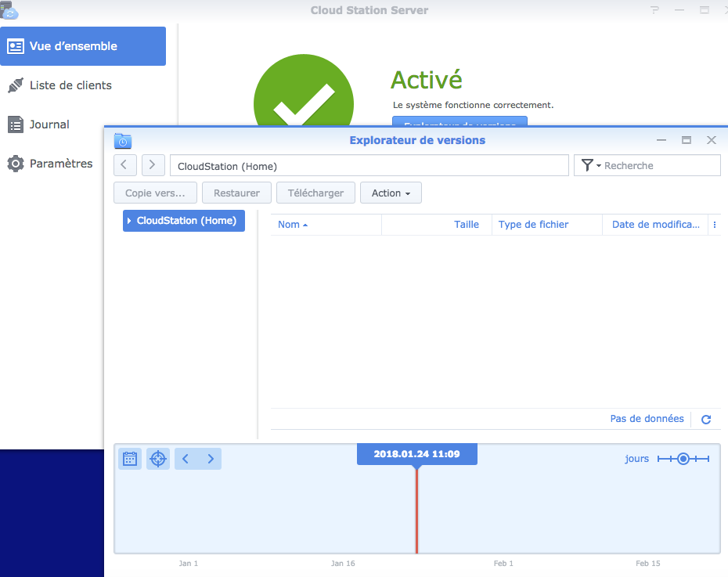Click the Jan 1 timeline label
This screenshot has height=577, width=728.
(188, 564)
